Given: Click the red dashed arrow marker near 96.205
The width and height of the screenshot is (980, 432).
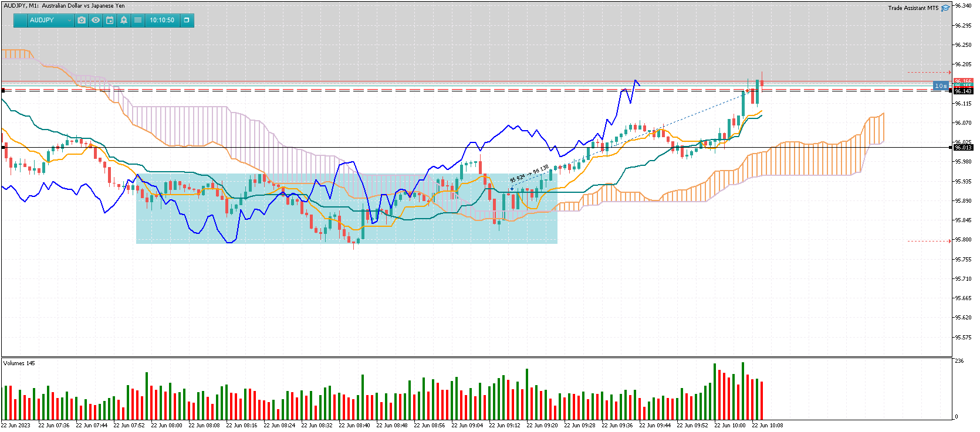Looking at the screenshot, I should tap(929, 73).
